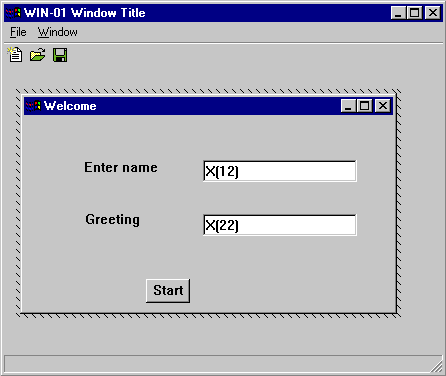This screenshot has height=376, width=446.
Task: Click the WIN-01 Window Title title bar
Action: click(223, 13)
